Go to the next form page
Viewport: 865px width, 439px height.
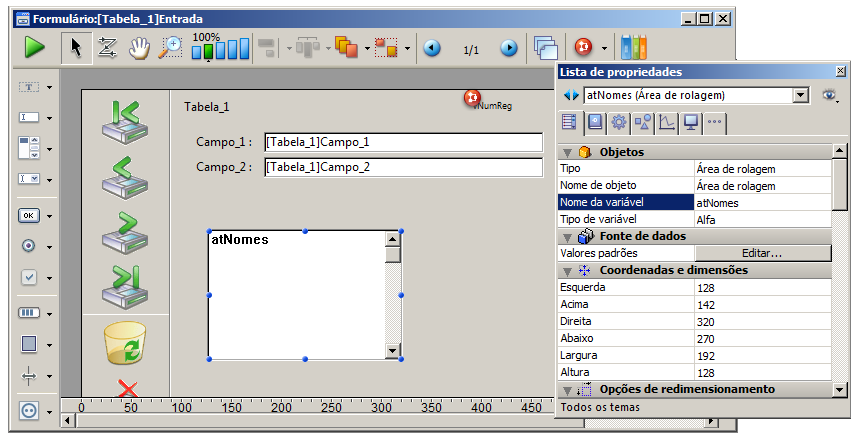tap(509, 47)
